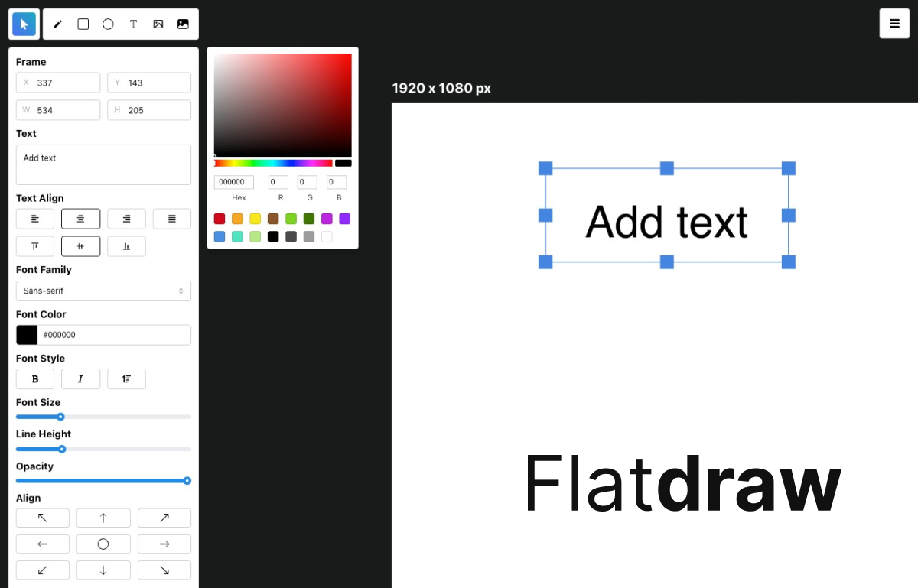Select the Text tool

[x=133, y=24]
